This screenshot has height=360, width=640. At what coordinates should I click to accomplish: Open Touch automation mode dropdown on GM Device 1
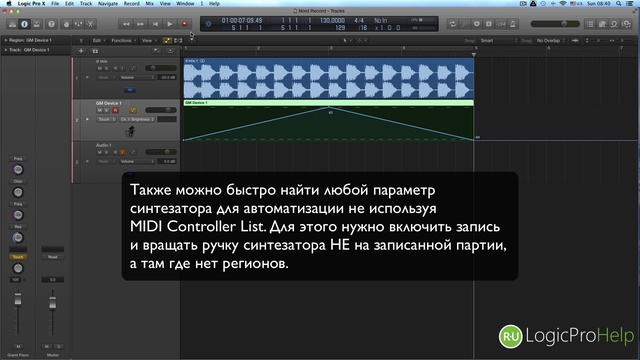coord(107,119)
